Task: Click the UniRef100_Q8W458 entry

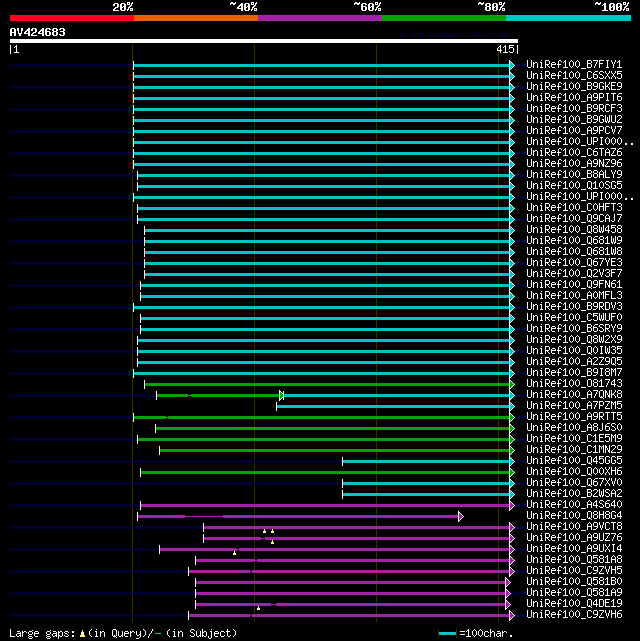Action: pos(574,230)
